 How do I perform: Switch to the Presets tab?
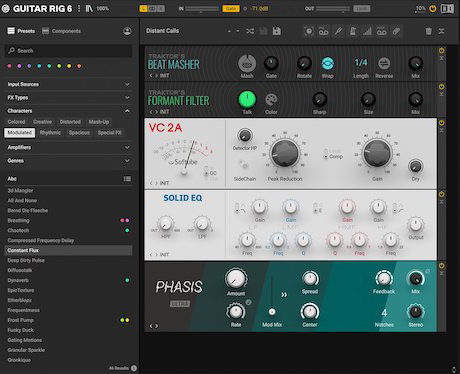click(21, 31)
